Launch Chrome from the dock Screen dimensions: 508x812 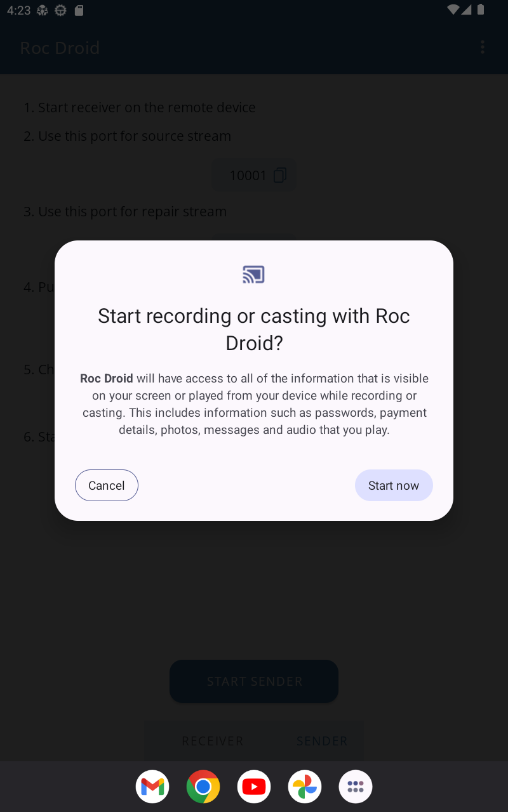pos(203,787)
